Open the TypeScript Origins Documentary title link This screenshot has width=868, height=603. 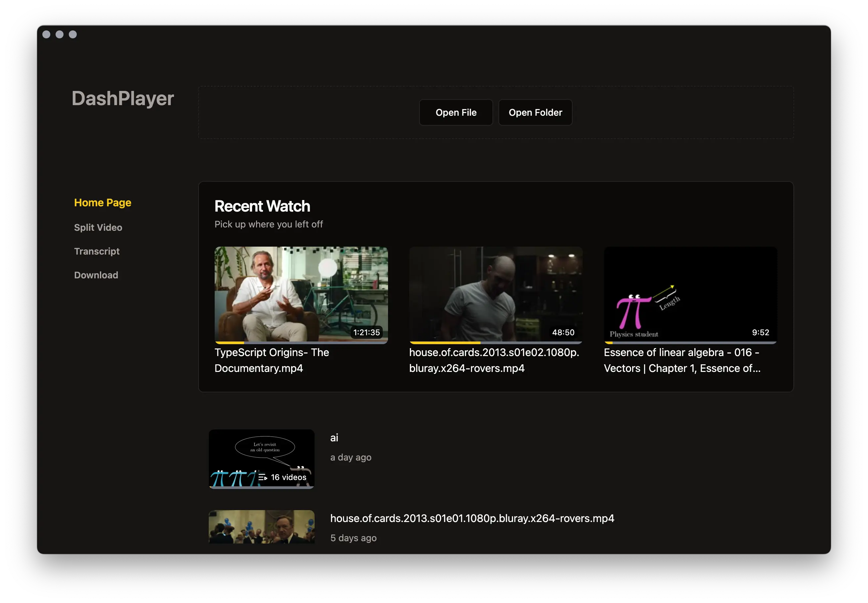[272, 360]
